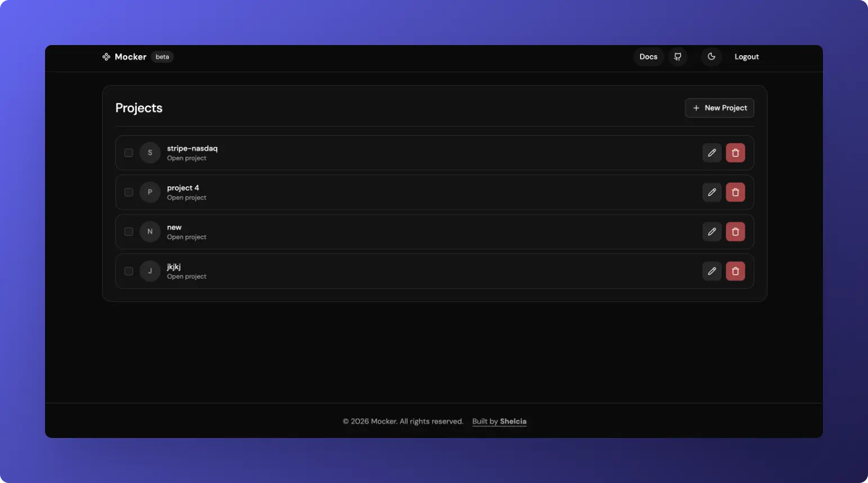868x483 pixels.
Task: Edit the jkjkj project
Action: tap(712, 271)
